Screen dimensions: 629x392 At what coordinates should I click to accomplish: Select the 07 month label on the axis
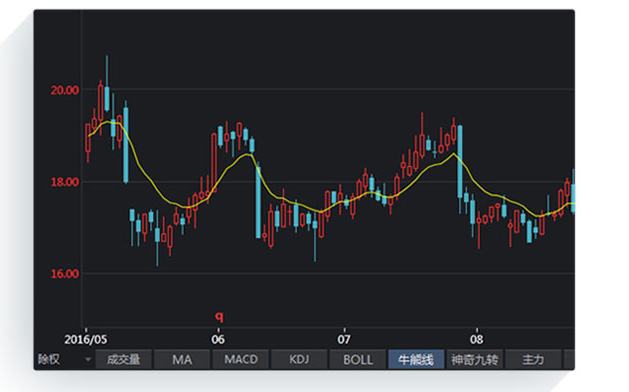tap(343, 339)
